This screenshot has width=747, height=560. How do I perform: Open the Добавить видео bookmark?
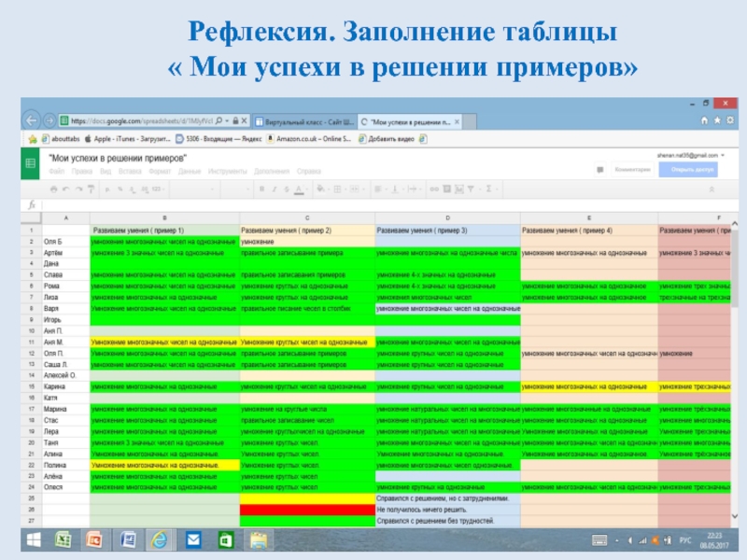pos(387,139)
